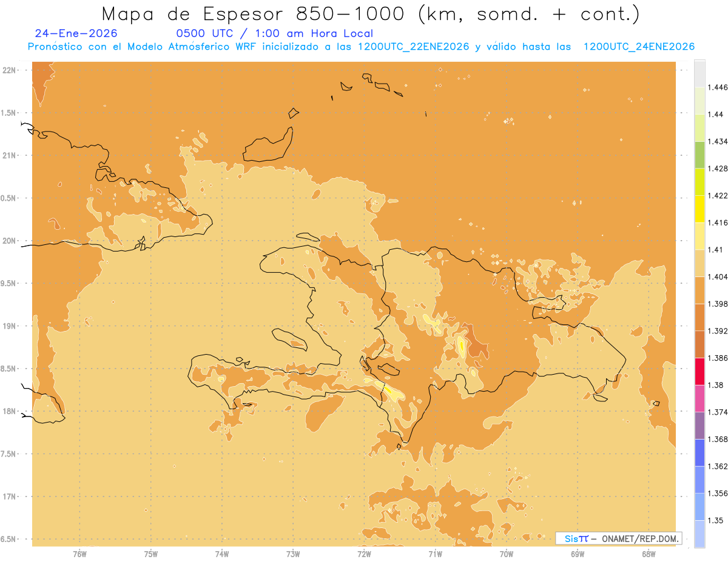Click the '73W' longitude label

coord(293,554)
